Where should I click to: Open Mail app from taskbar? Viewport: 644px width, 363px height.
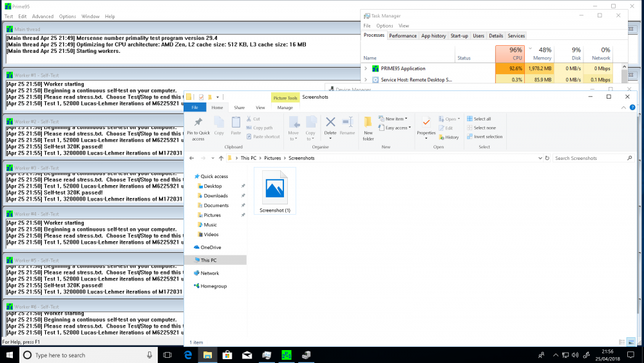click(247, 355)
